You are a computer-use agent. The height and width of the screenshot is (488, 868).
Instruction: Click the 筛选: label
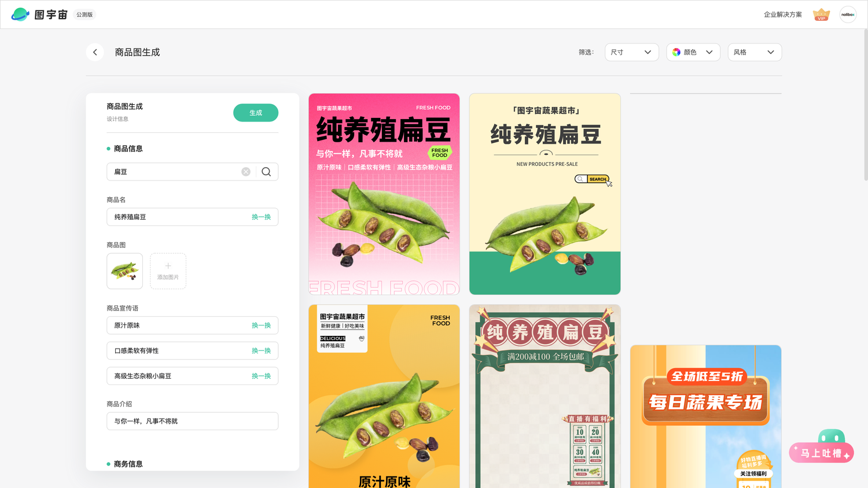point(586,52)
